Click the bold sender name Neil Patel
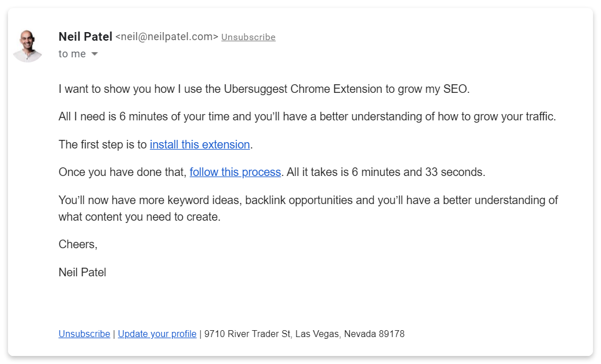601x364 pixels. 85,37
